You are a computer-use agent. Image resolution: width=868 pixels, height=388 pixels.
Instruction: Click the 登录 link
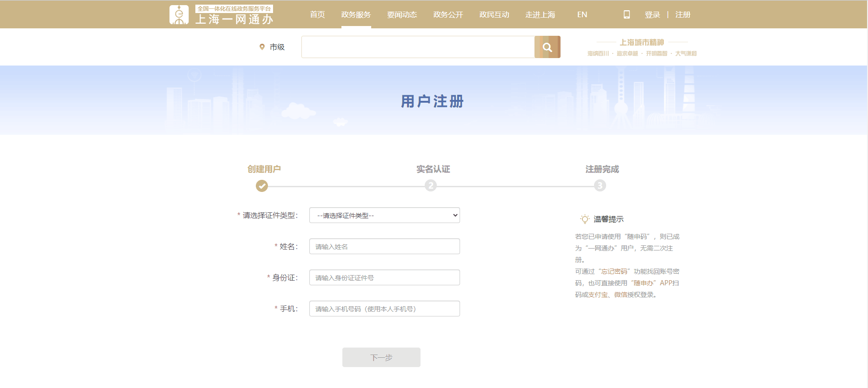click(x=652, y=14)
